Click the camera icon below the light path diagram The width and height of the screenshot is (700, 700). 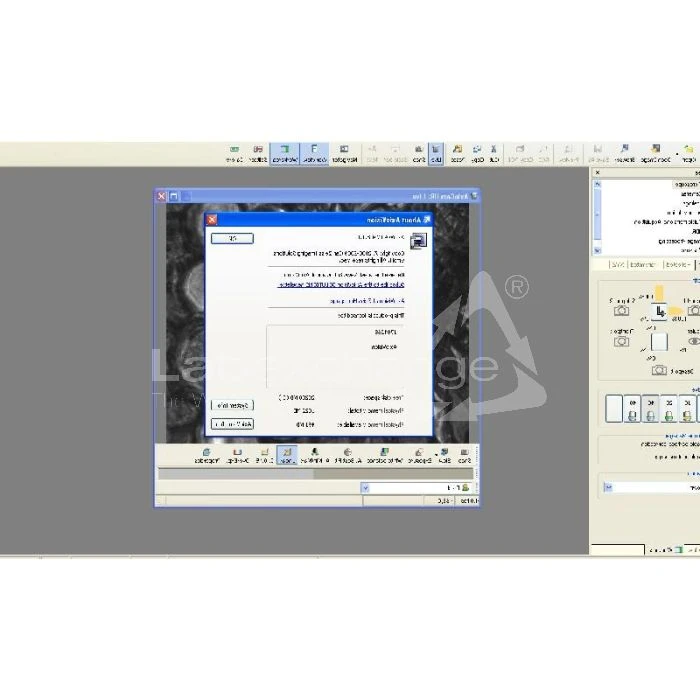[x=659, y=370]
